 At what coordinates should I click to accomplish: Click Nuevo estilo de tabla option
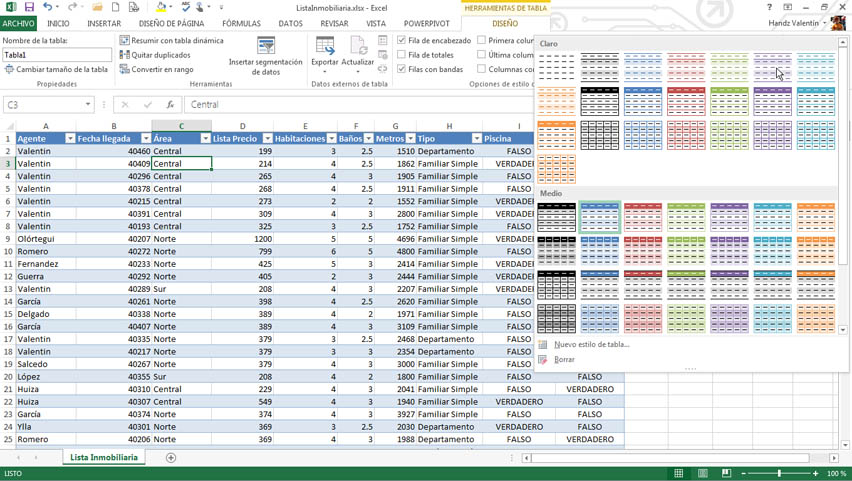(x=591, y=345)
